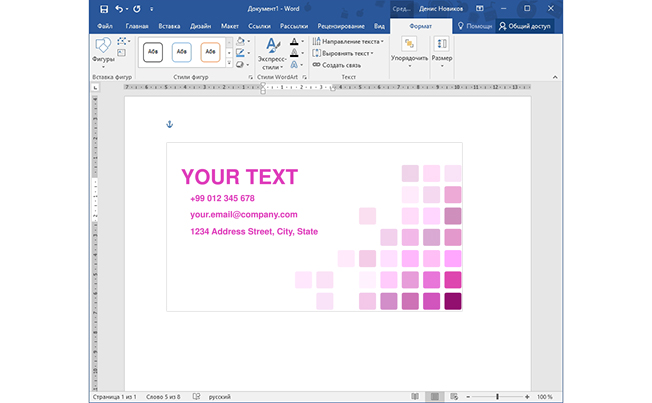The height and width of the screenshot is (403, 652).
Task: Click the phone number +99 012 345 678
Action: [222, 198]
